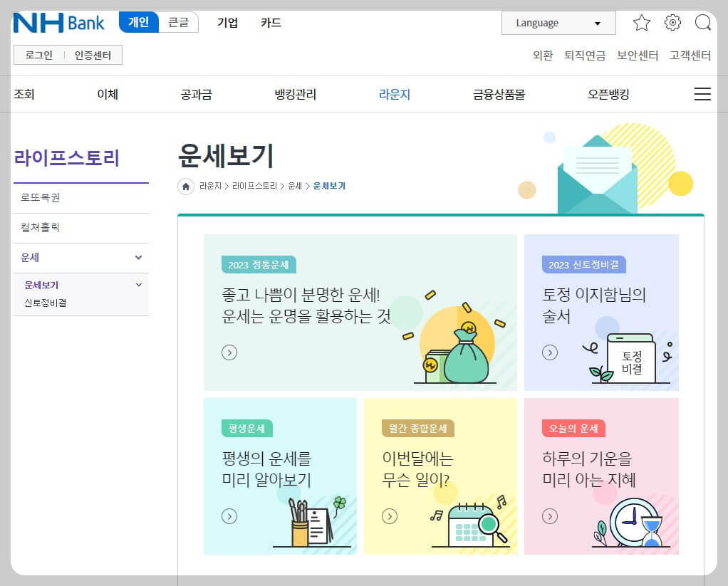Collapse the 운세보기 submenu chevron
The width and height of the screenshot is (728, 586).
pos(139,284)
